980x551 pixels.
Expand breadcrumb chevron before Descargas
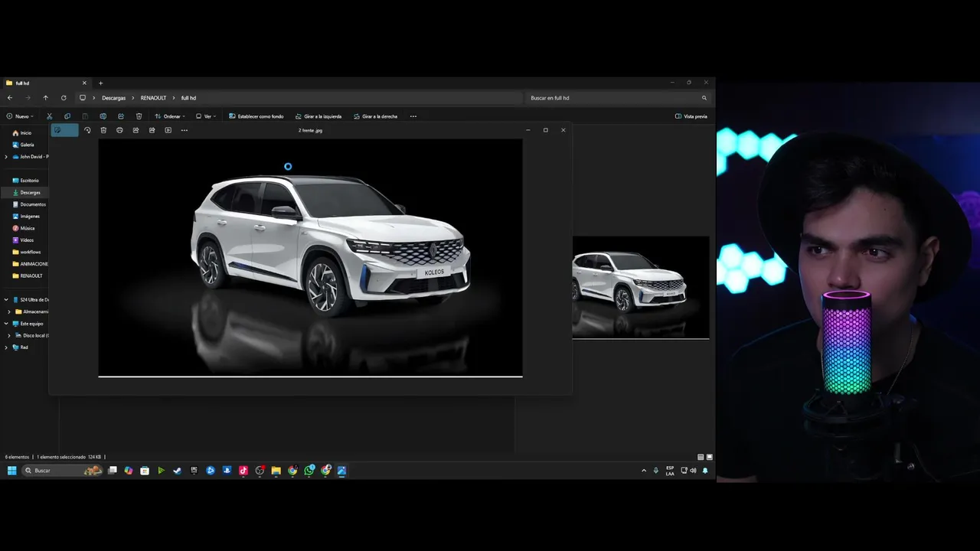(x=94, y=98)
